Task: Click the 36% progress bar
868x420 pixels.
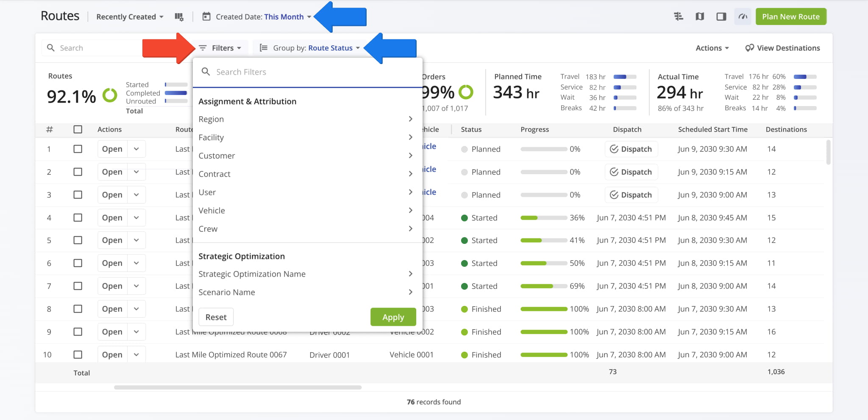Action: pos(544,218)
